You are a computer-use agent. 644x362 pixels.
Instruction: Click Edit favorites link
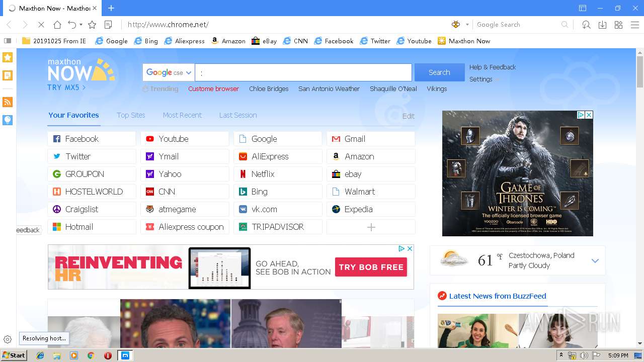(409, 116)
